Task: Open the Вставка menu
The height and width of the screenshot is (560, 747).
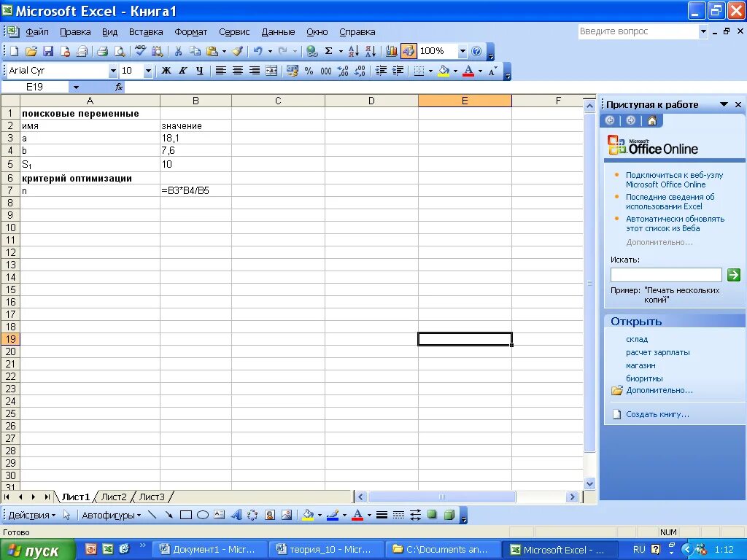Action: (146, 32)
